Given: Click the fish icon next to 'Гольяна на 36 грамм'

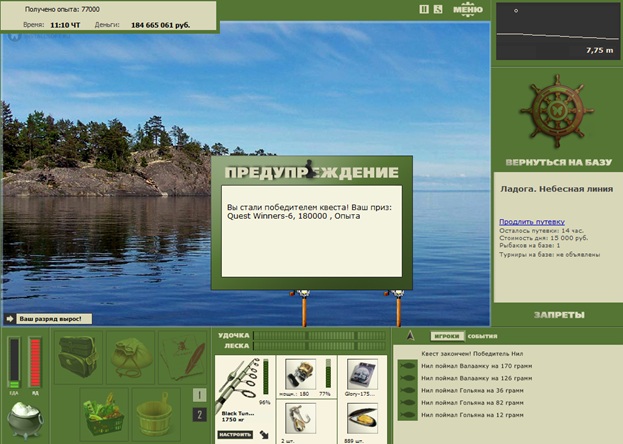Looking at the screenshot, I should pos(407,390).
